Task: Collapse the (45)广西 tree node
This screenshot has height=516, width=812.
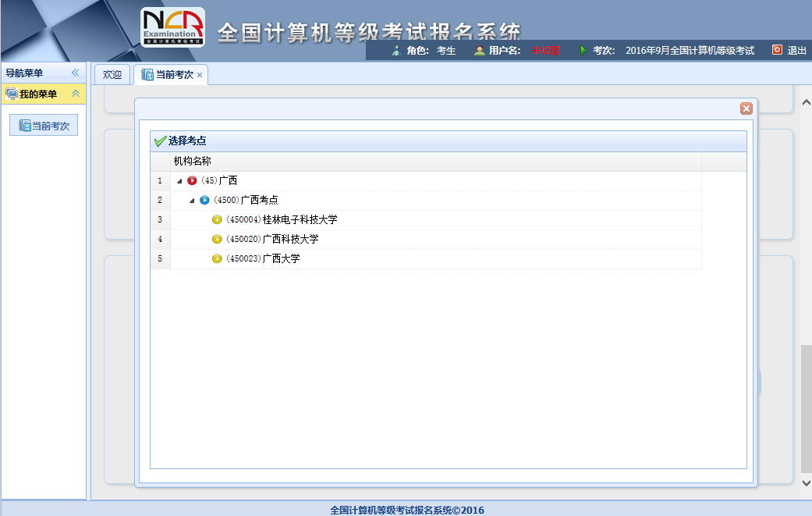Action: (x=179, y=181)
